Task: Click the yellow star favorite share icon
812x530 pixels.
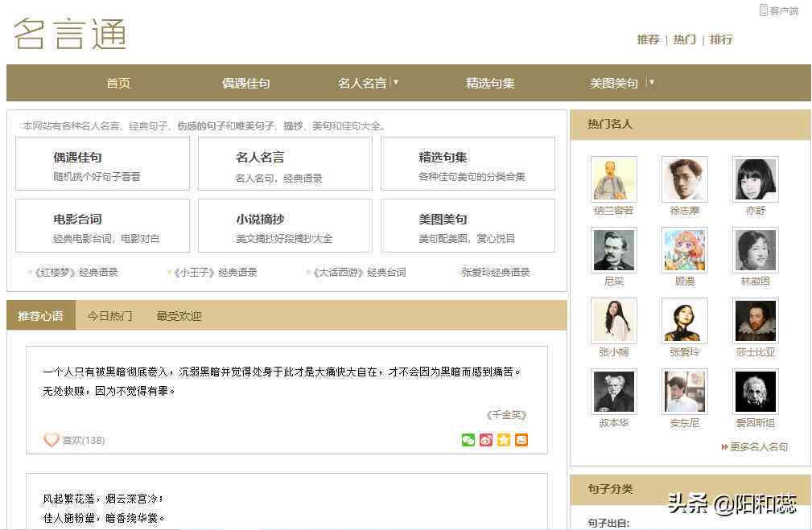Action: pos(503,440)
